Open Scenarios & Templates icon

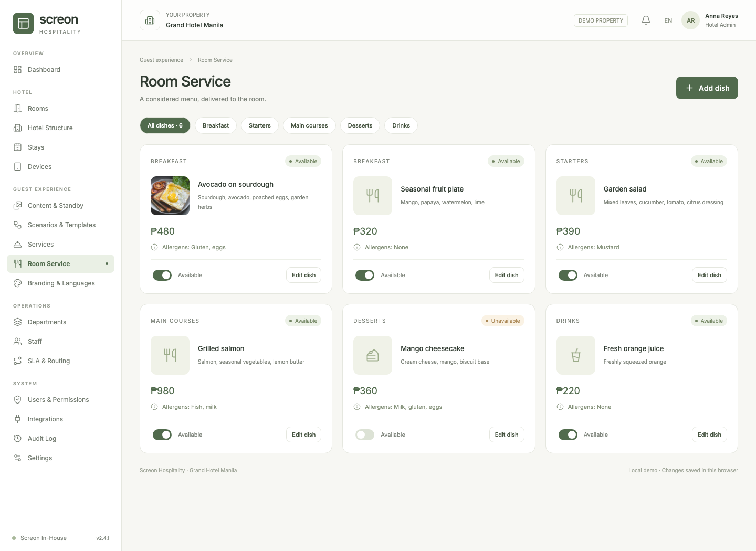(x=17, y=225)
